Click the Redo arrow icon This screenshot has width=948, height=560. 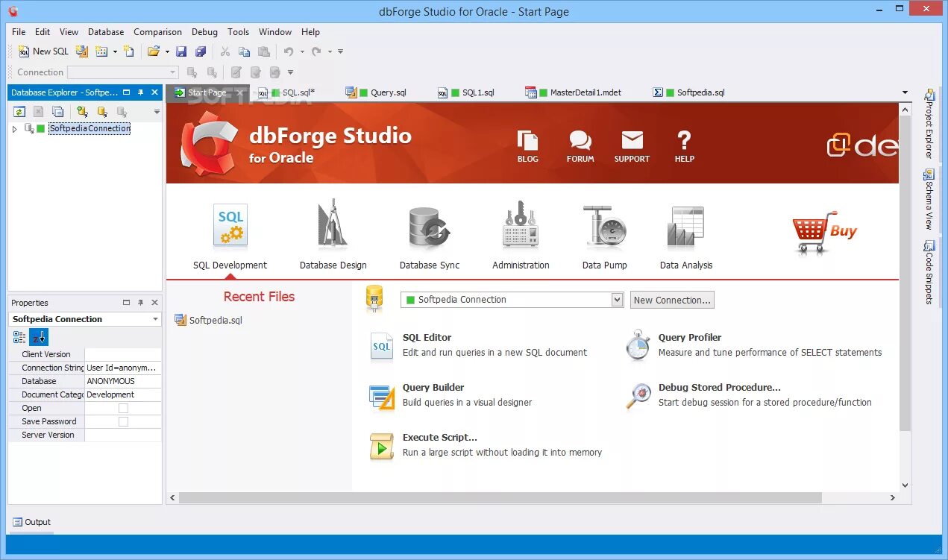[x=316, y=51]
